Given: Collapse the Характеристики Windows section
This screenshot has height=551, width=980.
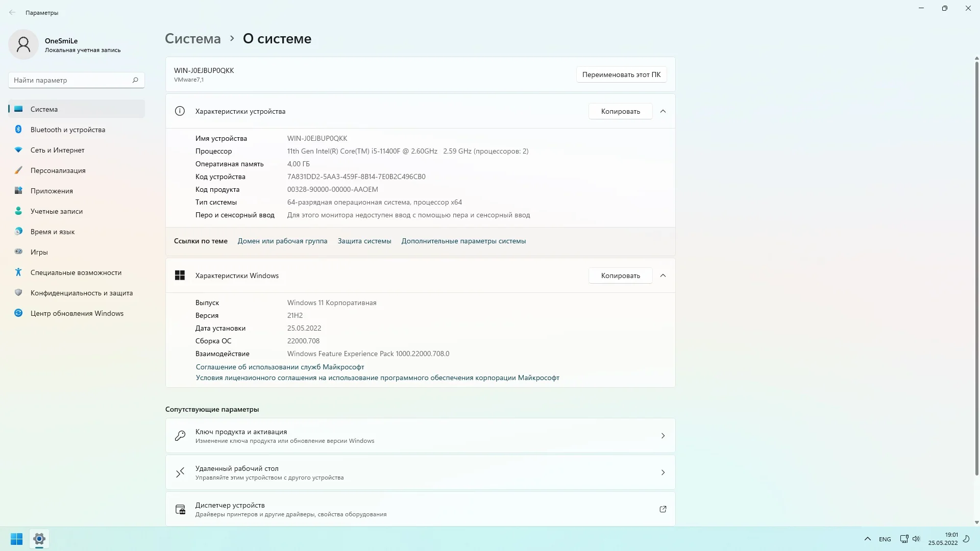Looking at the screenshot, I should (663, 275).
